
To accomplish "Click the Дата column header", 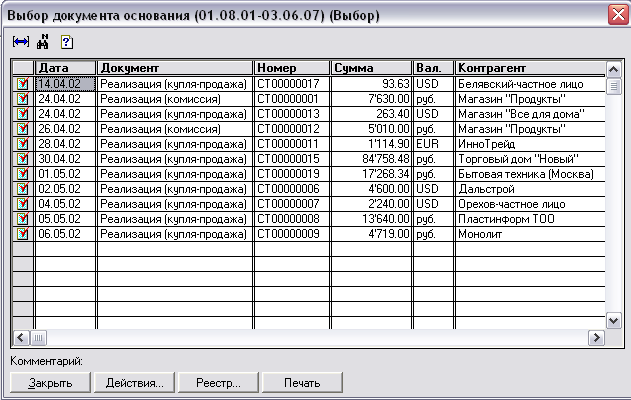I will (65, 68).
